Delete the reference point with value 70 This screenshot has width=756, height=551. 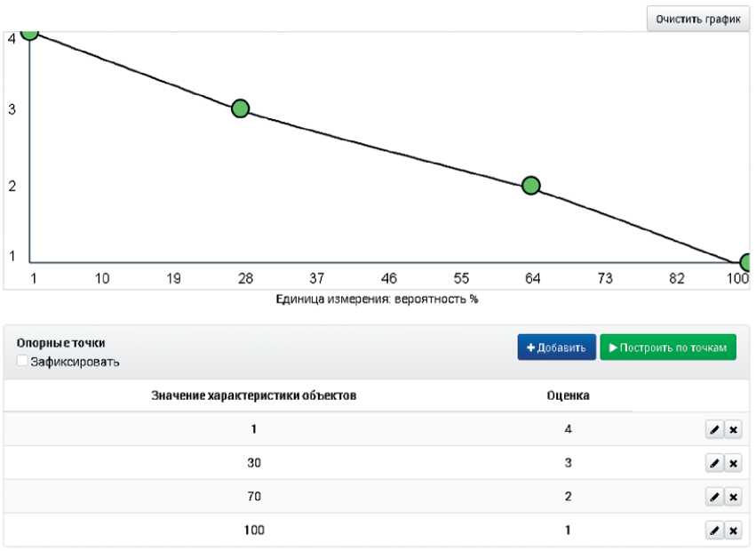733,497
